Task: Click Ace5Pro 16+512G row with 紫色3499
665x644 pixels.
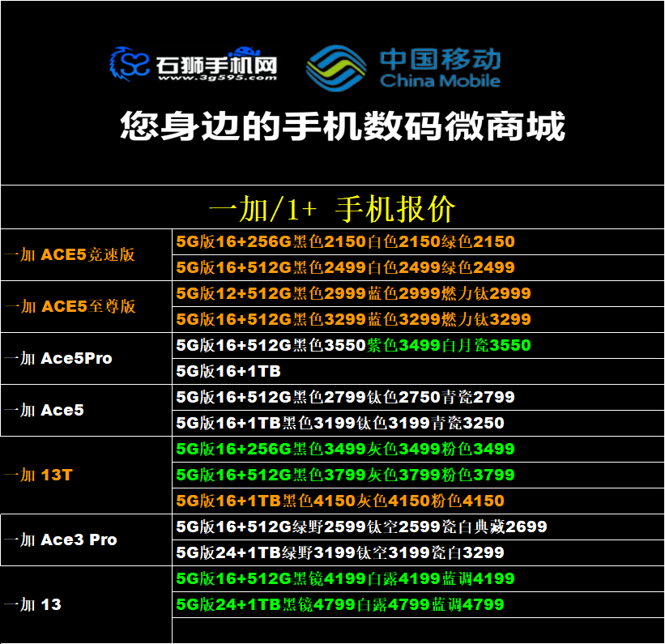Action: tap(418, 345)
